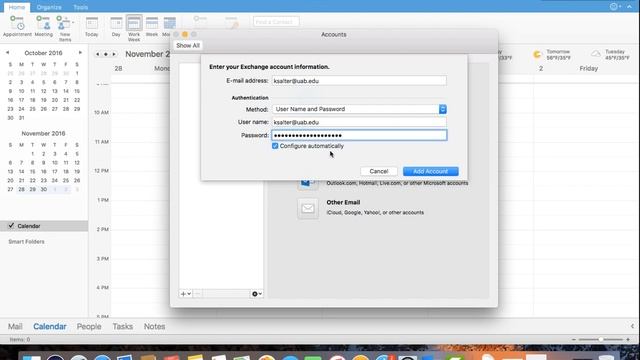Click the bottom-right zoom slider handle
640x360 pixels.
coord(600,339)
